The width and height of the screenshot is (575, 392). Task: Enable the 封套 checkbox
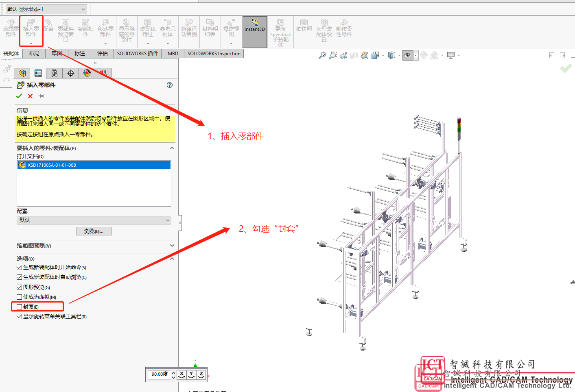point(19,307)
